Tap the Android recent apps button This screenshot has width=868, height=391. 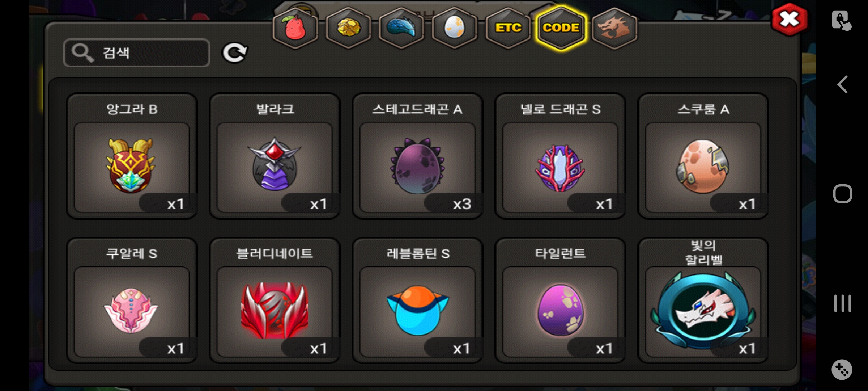843,303
